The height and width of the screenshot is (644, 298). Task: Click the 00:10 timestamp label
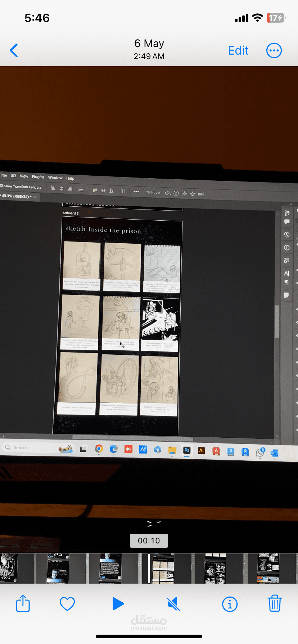point(149,540)
